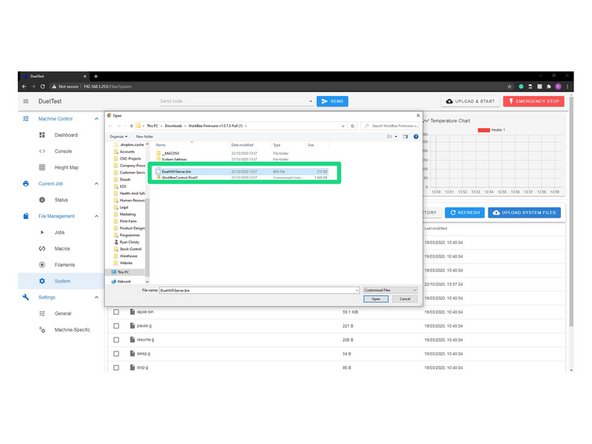Click the SEND button
This screenshot has width=592, height=444.
pyautogui.click(x=332, y=101)
